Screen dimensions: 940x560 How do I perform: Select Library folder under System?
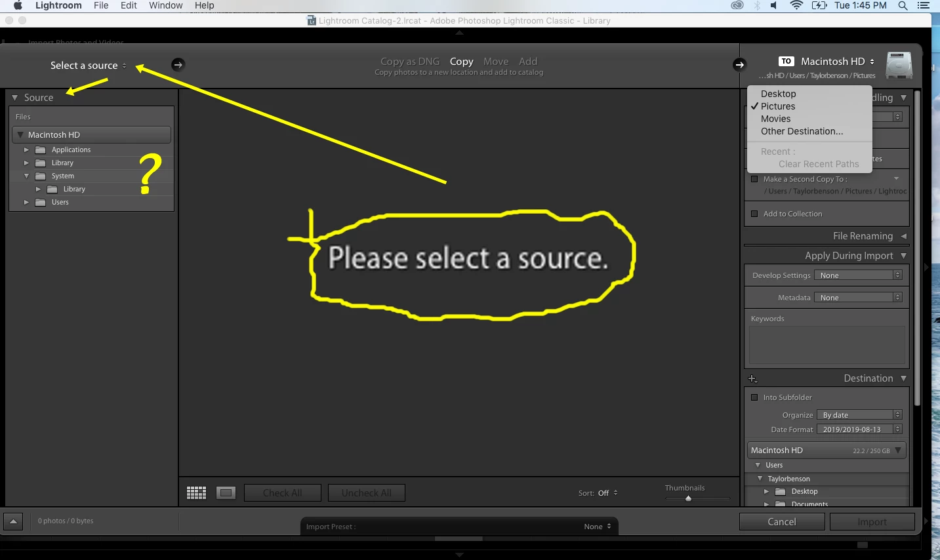tap(74, 189)
